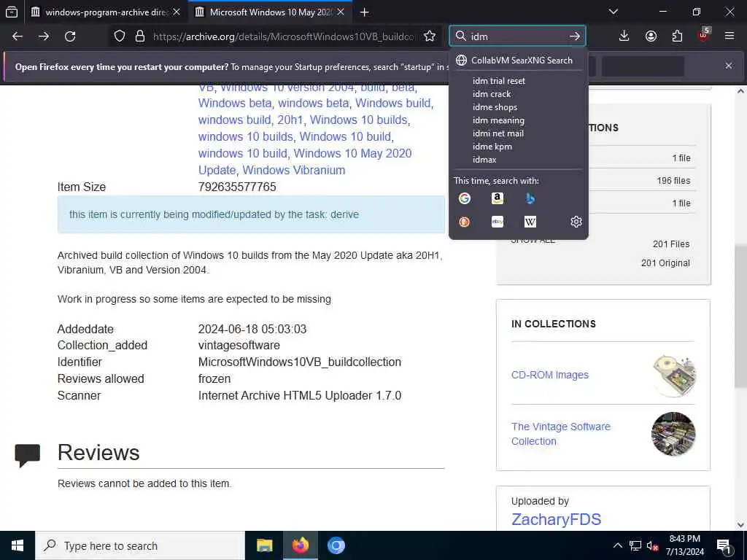
Task: Open the taskbar clock showing 8:43 PM
Action: pos(684,545)
